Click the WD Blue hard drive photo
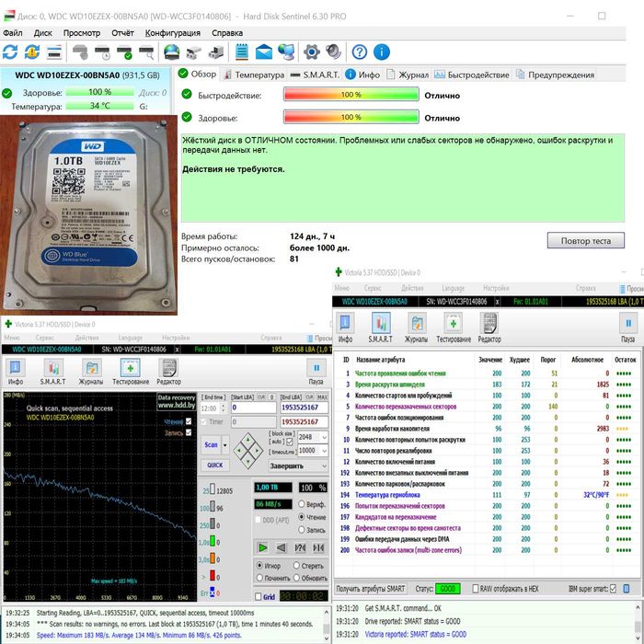644x644 pixels. 88,215
